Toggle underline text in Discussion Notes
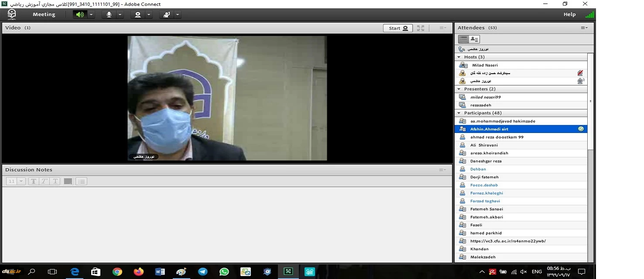This screenshot has height=279, width=644. tap(55, 181)
